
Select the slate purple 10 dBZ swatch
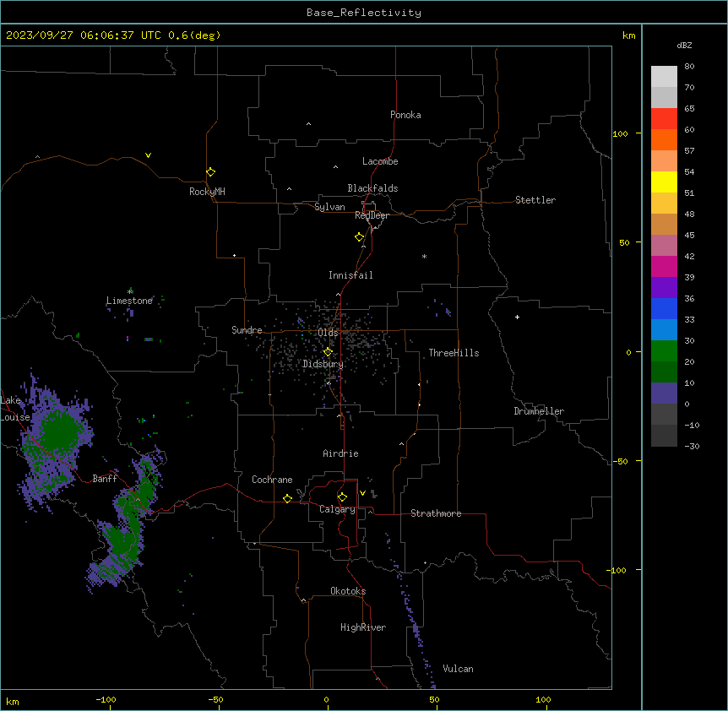(664, 393)
